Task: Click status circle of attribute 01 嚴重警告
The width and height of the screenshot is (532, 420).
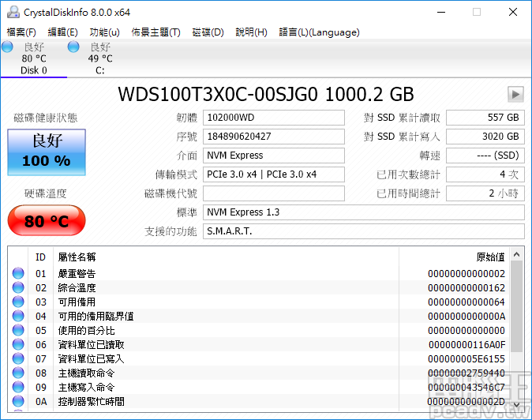Action: (18, 273)
